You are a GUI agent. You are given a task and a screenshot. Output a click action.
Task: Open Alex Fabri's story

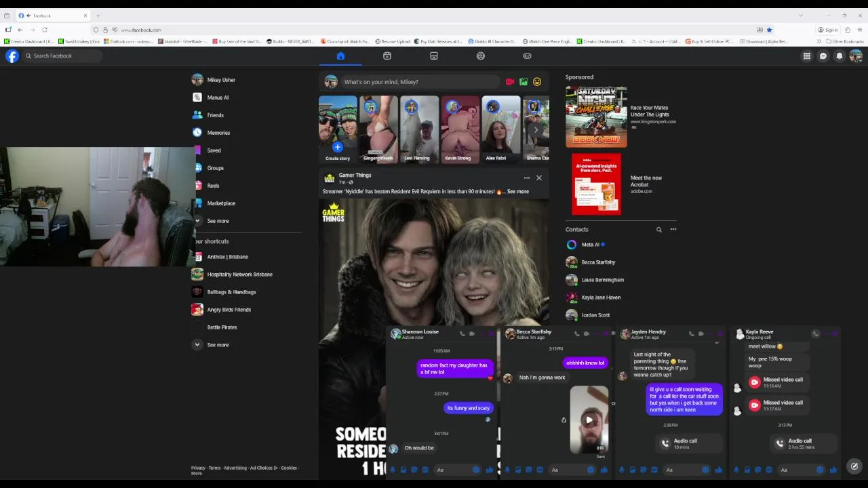pos(500,129)
